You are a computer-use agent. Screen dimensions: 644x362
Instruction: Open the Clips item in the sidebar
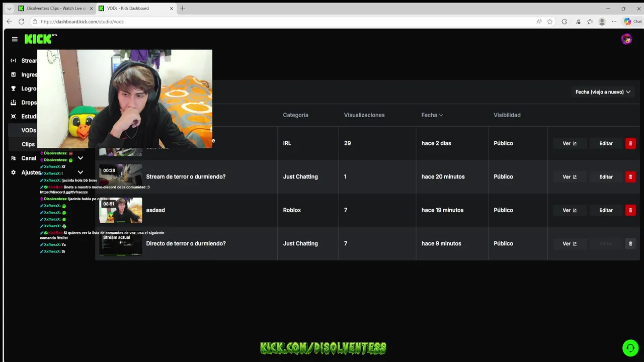[x=28, y=144]
